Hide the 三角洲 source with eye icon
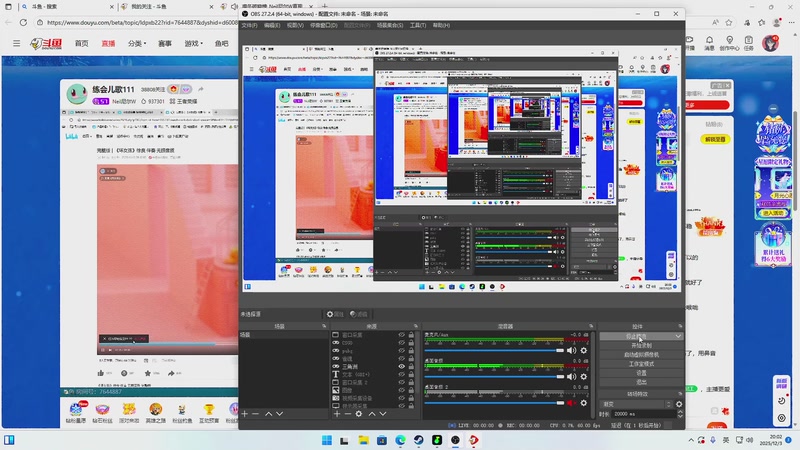 tap(402, 366)
